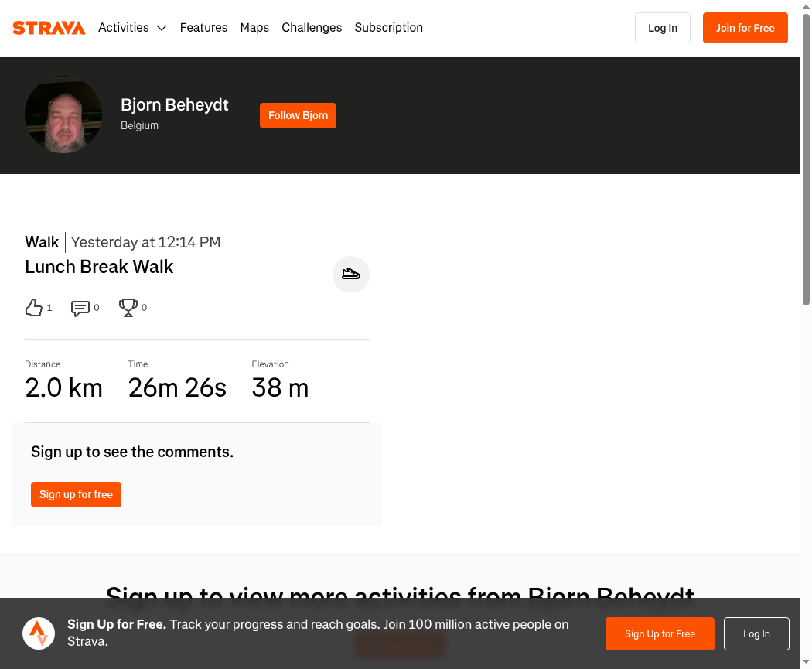Open the Features page
This screenshot has height=669, width=812.
point(203,27)
